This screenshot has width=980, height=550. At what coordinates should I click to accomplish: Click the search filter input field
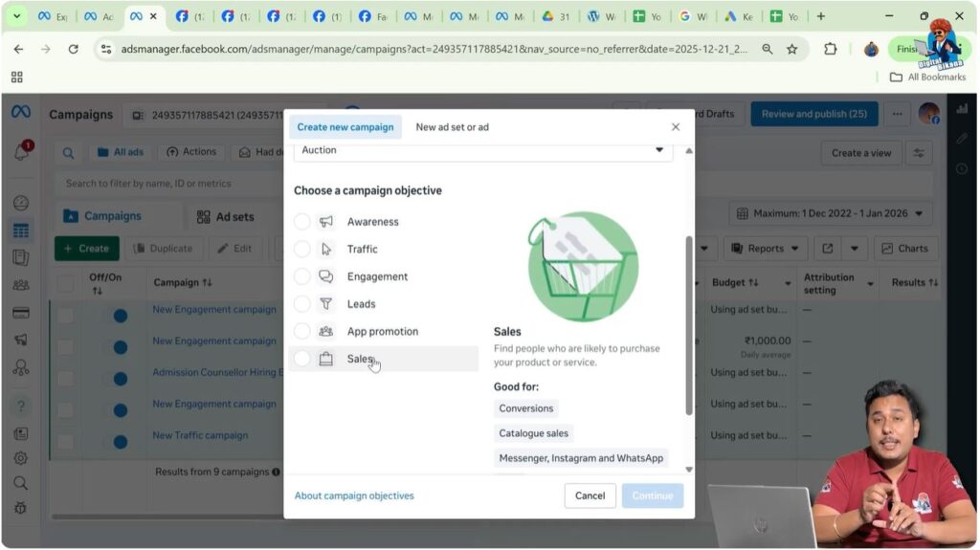point(172,184)
